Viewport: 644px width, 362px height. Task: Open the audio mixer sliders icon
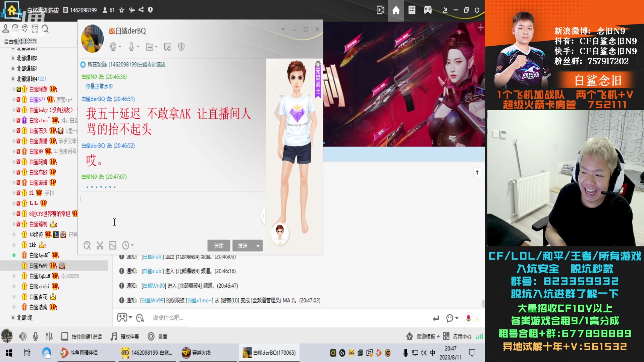tap(49, 337)
